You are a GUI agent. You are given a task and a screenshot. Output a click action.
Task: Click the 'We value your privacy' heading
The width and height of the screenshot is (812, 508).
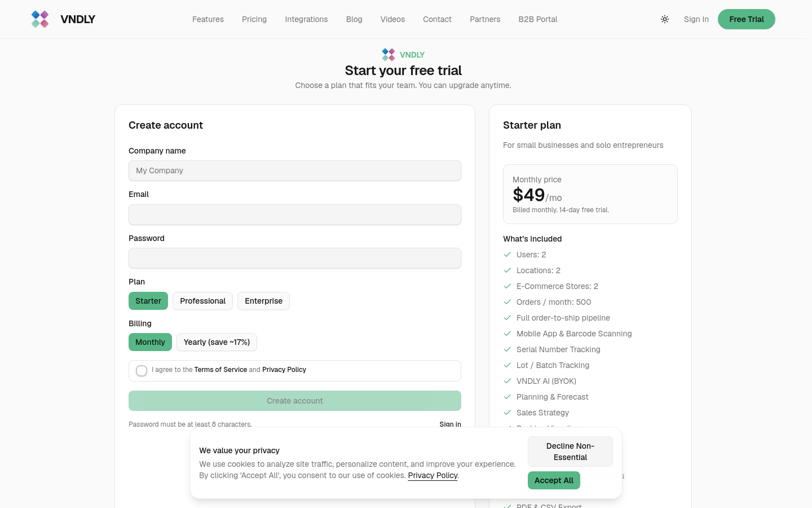[239, 450]
